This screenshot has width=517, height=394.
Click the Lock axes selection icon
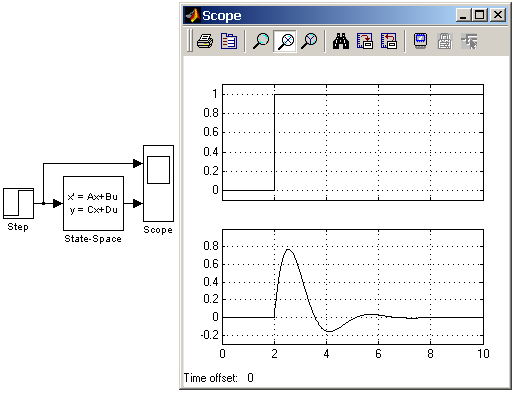pos(445,41)
